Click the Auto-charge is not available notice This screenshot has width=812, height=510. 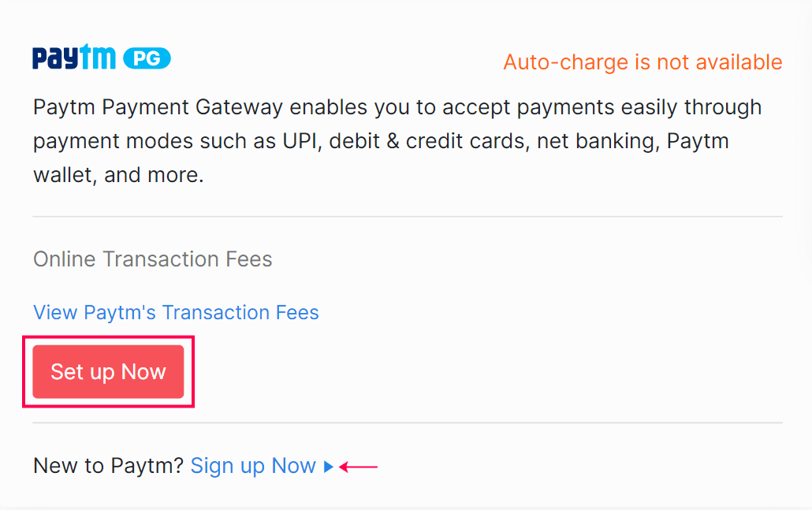(642, 62)
